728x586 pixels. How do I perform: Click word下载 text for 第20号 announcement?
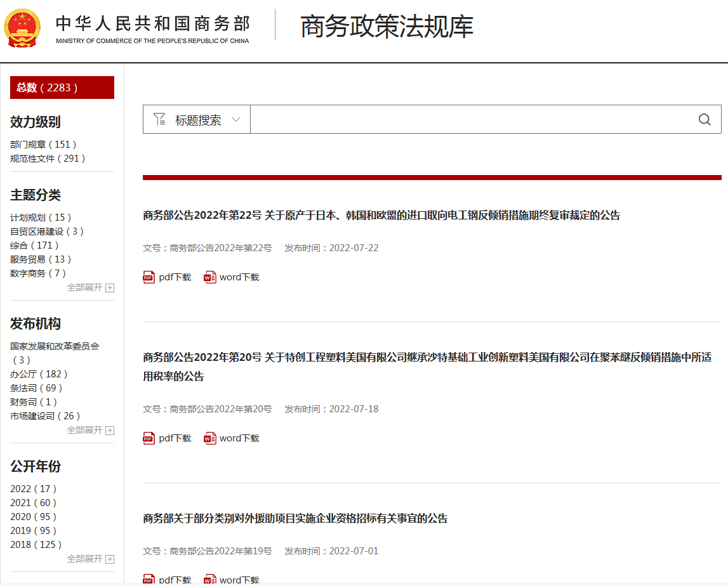point(239,438)
